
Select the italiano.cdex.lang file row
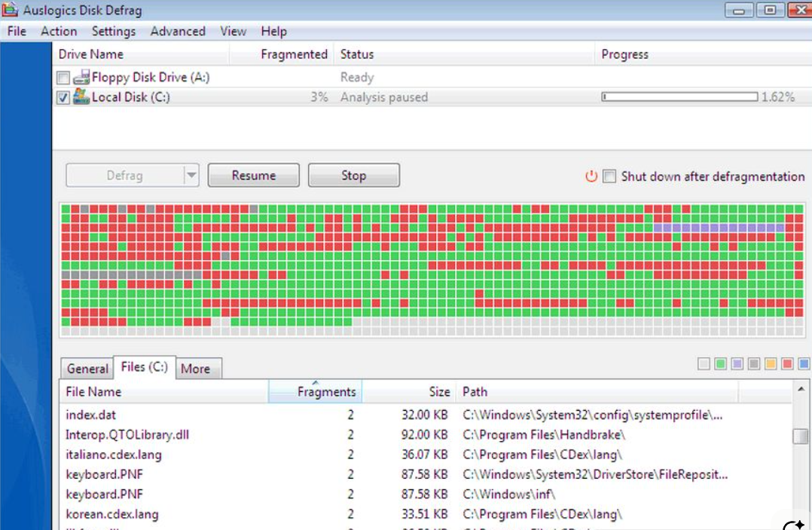(426, 455)
